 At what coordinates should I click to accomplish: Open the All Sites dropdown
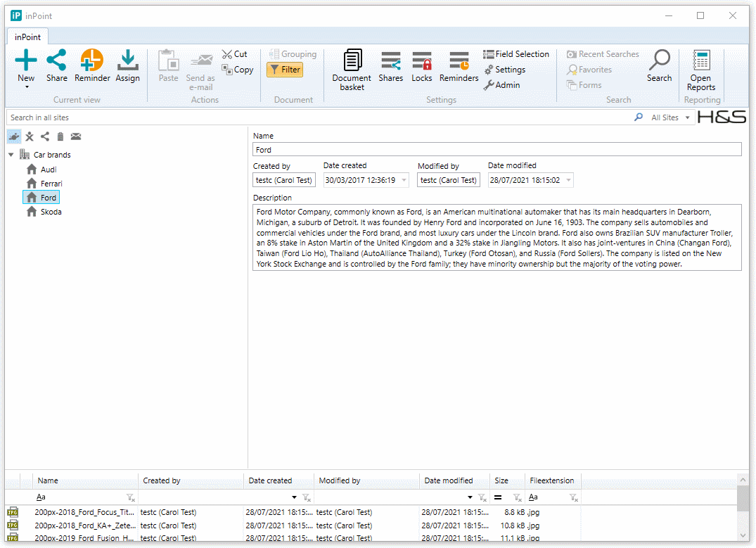(x=670, y=117)
